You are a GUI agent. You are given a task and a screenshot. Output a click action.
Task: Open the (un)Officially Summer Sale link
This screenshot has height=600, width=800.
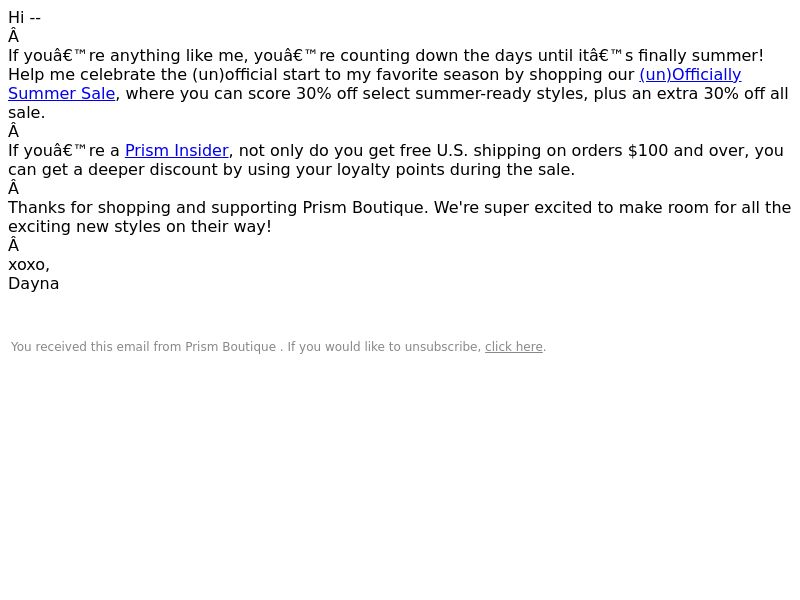tap(690, 74)
